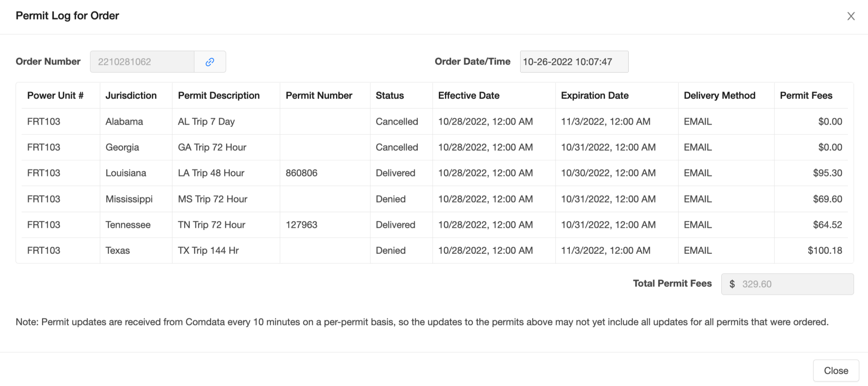Click Alabama expiration date 11/3/2022
The height and width of the screenshot is (386, 868).
[605, 122]
